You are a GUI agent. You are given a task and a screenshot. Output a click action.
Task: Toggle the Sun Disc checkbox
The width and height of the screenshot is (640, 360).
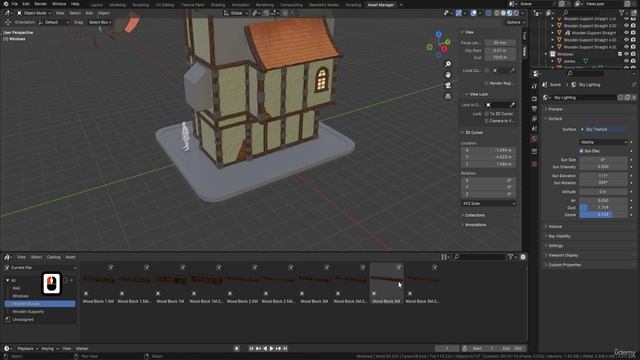coord(582,151)
